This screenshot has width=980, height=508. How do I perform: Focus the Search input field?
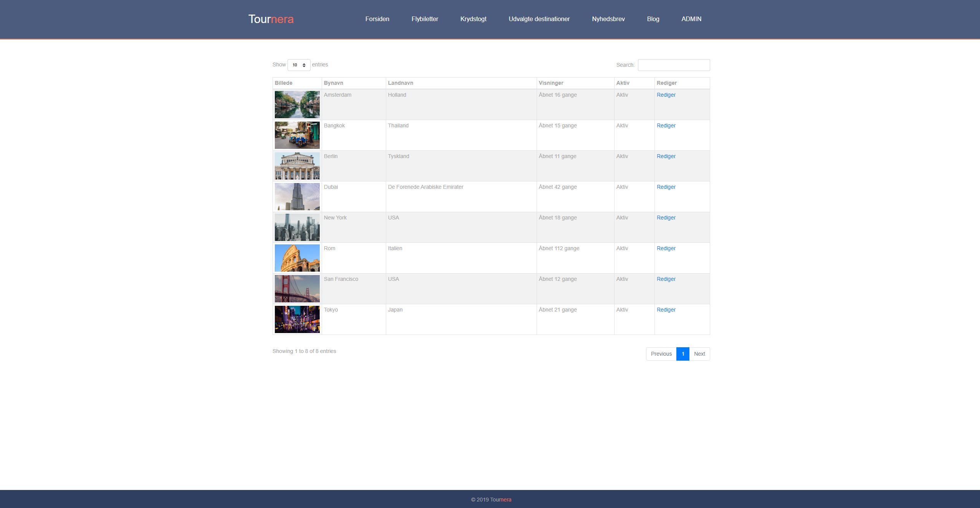coord(674,65)
